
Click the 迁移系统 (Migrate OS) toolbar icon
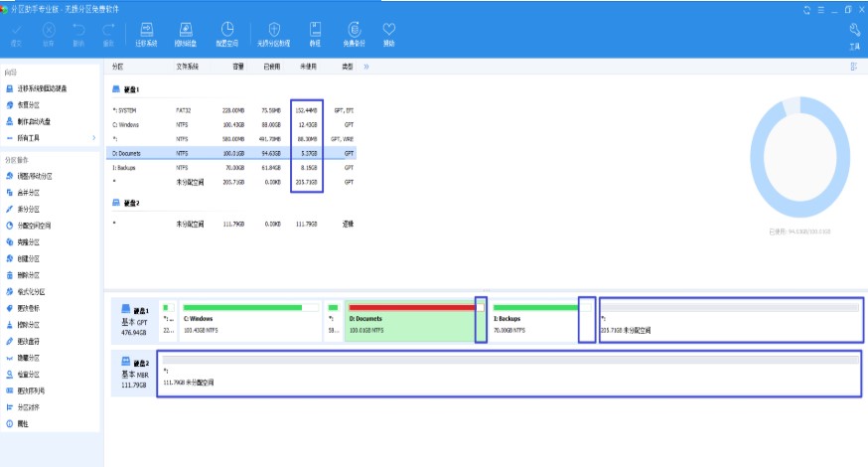(146, 34)
